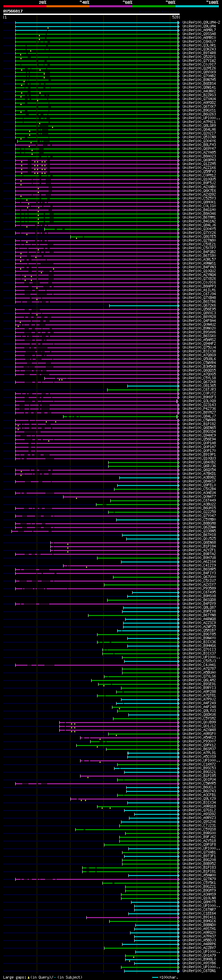Click label UniRef100_Q8W141

tap(199, 88)
